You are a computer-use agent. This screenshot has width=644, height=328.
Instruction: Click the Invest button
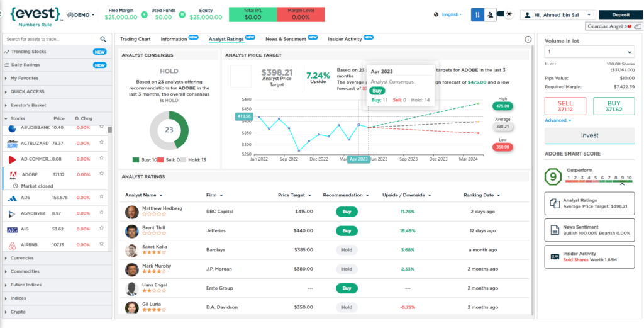pos(589,135)
